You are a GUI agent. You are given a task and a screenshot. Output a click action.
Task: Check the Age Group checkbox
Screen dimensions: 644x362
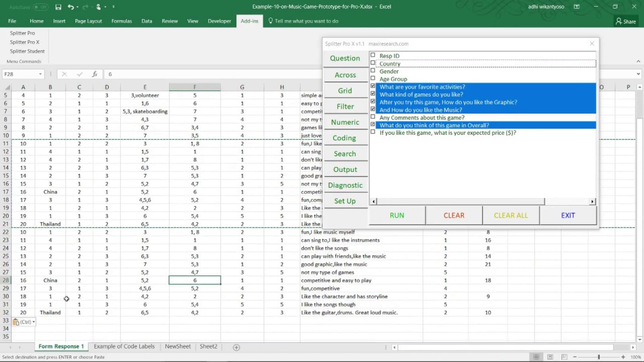tap(373, 78)
